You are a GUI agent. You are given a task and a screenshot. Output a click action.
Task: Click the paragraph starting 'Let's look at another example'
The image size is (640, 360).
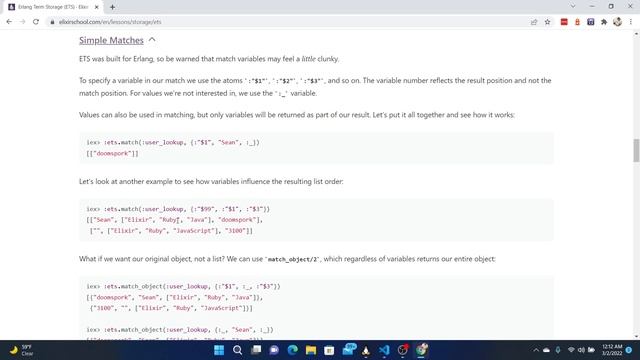[211, 181]
